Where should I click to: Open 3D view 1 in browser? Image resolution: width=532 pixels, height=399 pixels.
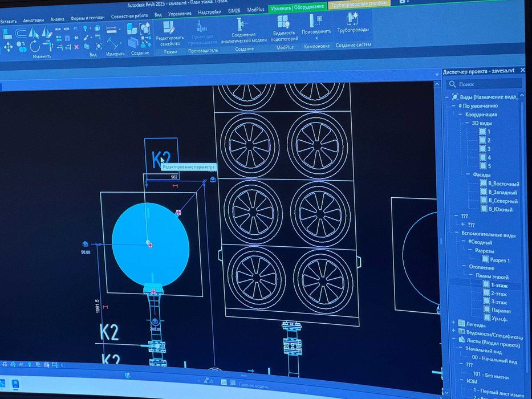coord(485,132)
